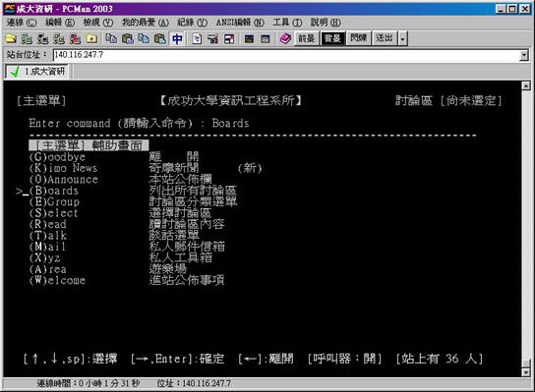This screenshot has width=535, height=392.
Task: Open the 檢視 (V) menu
Action: [98, 23]
